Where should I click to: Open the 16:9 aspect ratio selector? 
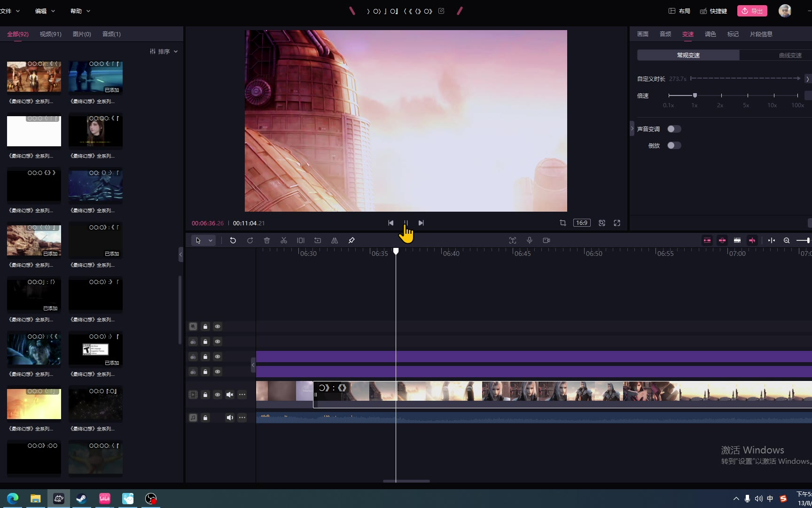point(582,223)
